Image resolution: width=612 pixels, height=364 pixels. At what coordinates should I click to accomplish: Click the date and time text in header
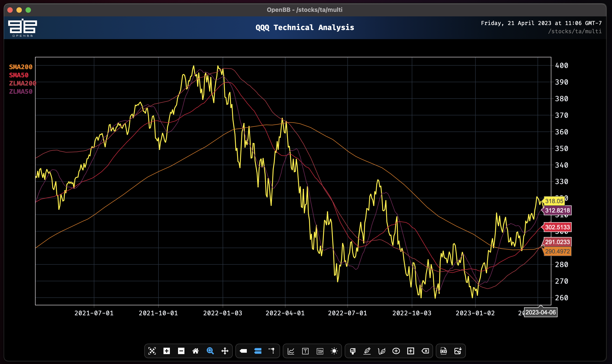541,23
